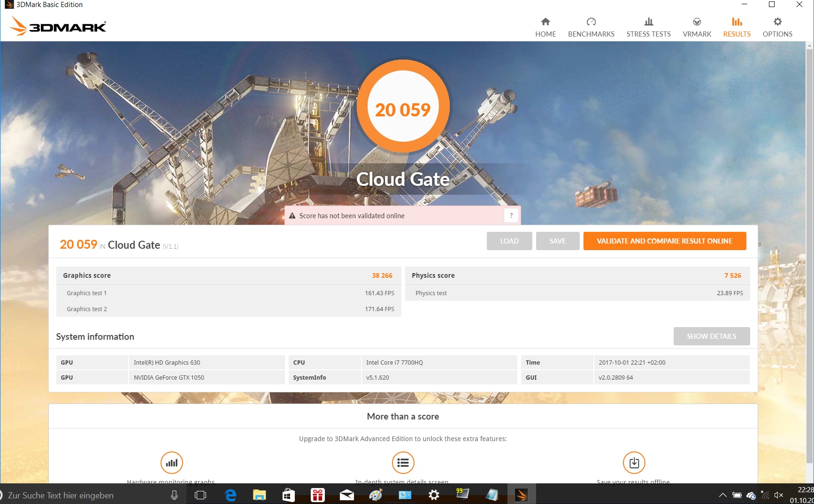This screenshot has height=504, width=814.
Task: Click the Intel Core i7 7700HQ cell
Action: click(x=439, y=362)
